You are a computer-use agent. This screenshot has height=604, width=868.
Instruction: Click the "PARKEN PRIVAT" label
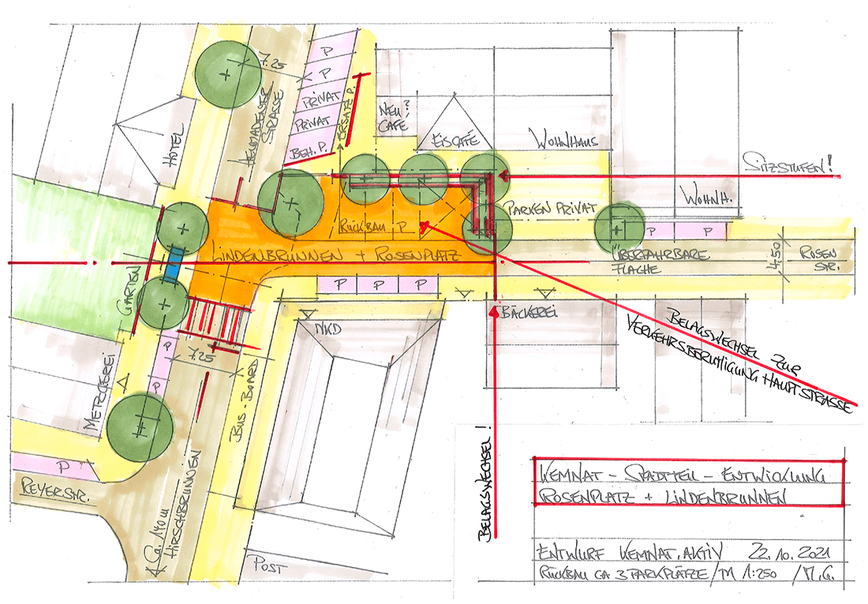pyautogui.click(x=552, y=208)
